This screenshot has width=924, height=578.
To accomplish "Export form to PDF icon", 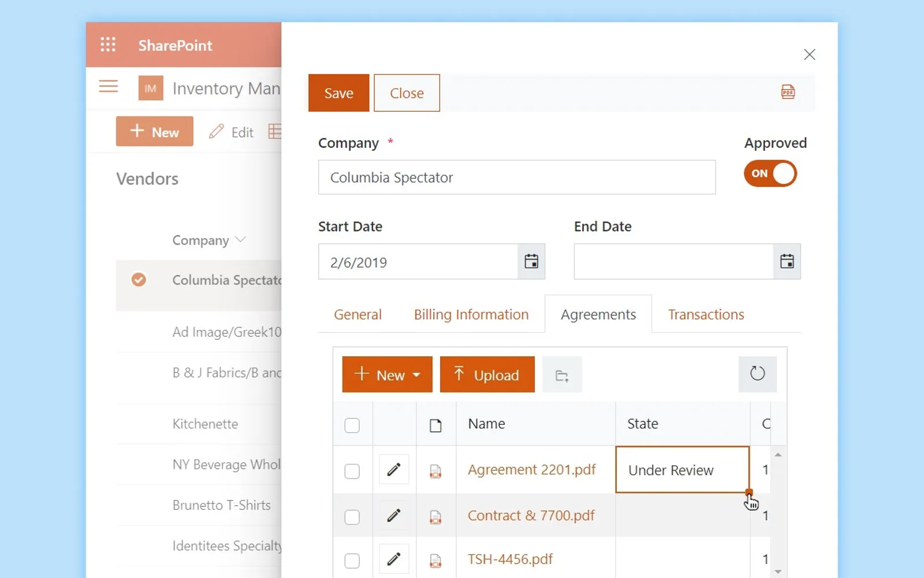I will pyautogui.click(x=788, y=92).
